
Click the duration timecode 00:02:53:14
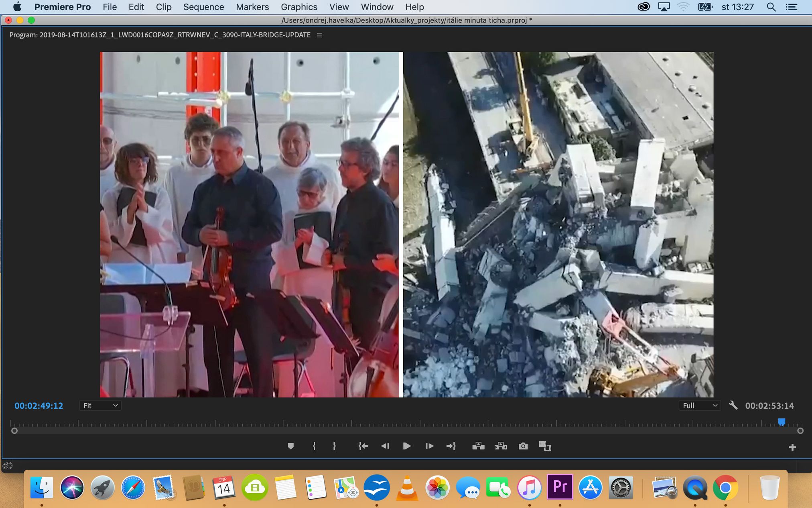tap(769, 406)
